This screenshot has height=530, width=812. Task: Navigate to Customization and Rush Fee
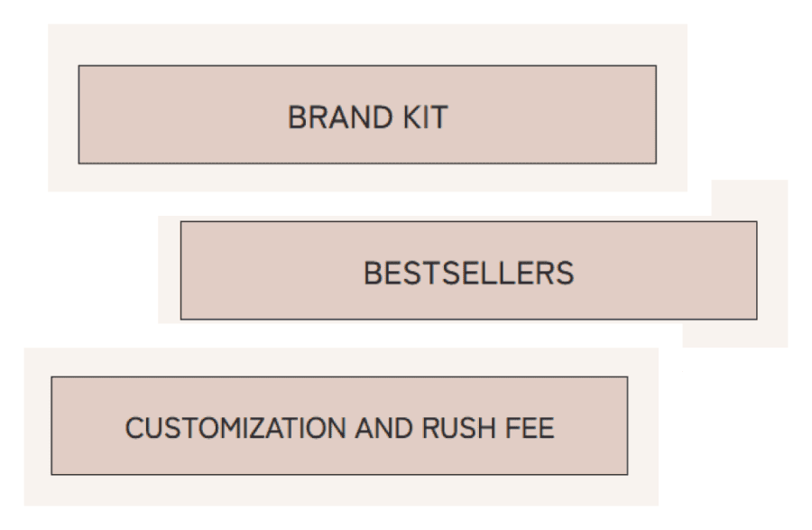pyautogui.click(x=339, y=426)
